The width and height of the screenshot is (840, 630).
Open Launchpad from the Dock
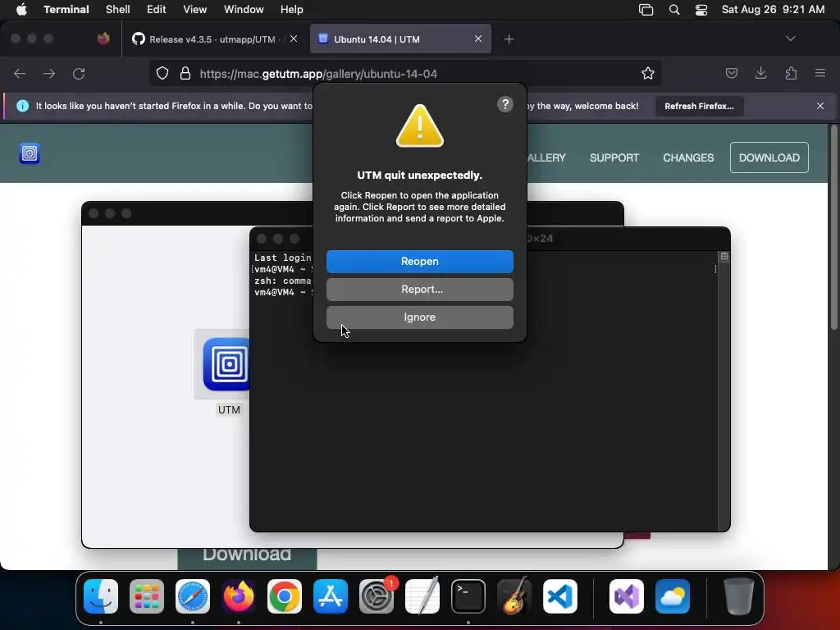point(147,596)
